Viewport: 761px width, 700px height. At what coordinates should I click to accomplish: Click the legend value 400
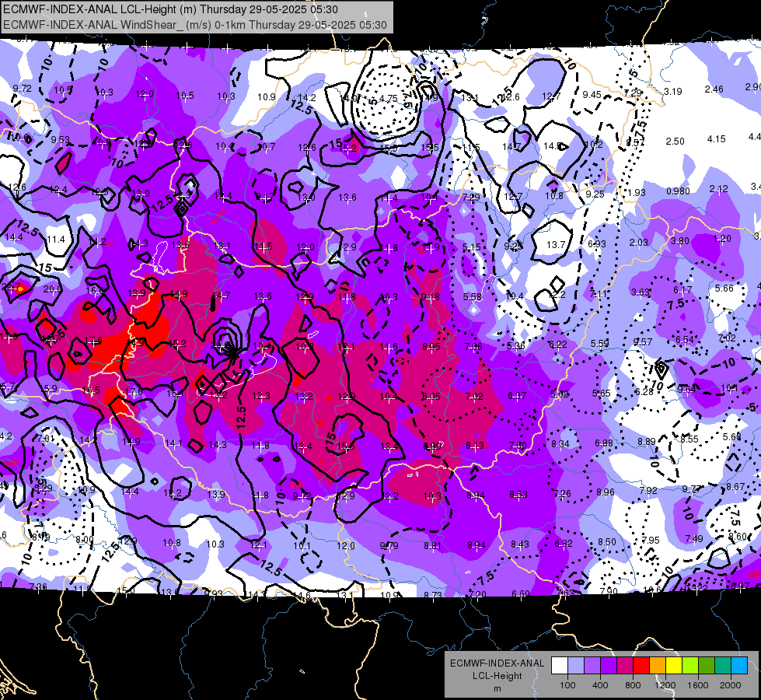[600, 685]
